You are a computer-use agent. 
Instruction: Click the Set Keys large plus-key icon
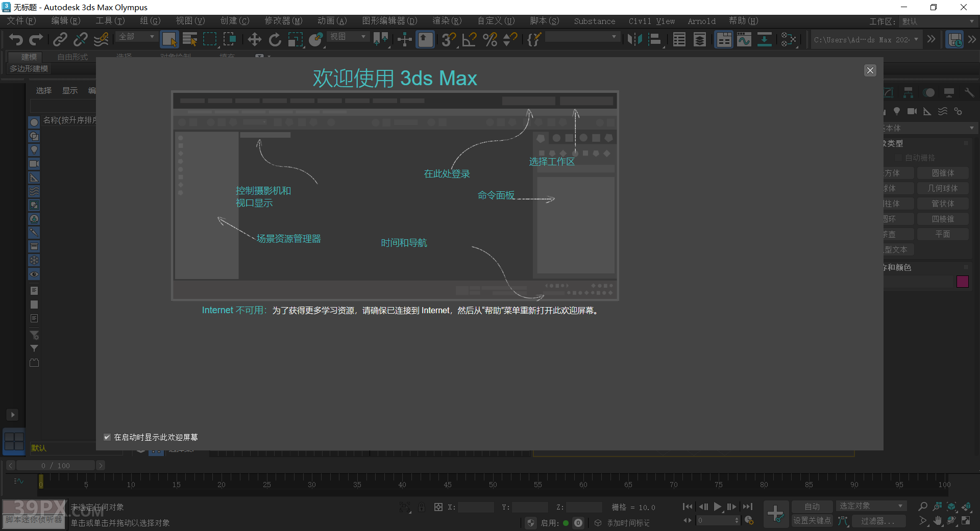pyautogui.click(x=776, y=514)
